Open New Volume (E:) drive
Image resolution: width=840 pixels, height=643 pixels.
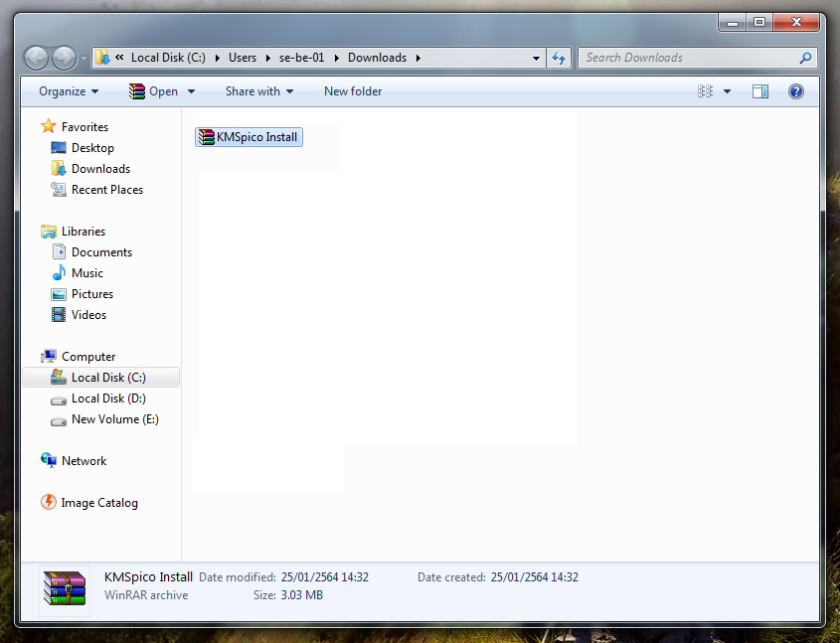pyautogui.click(x=114, y=419)
